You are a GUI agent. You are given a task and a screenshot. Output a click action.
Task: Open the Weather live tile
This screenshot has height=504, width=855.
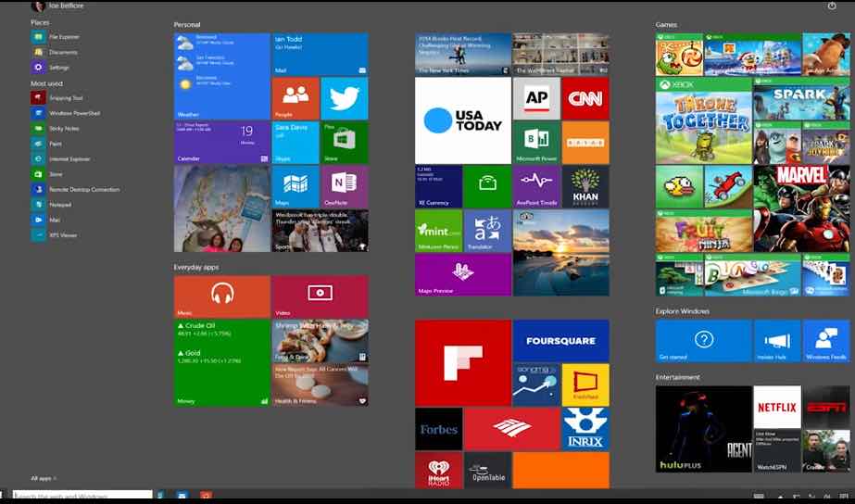coord(221,76)
